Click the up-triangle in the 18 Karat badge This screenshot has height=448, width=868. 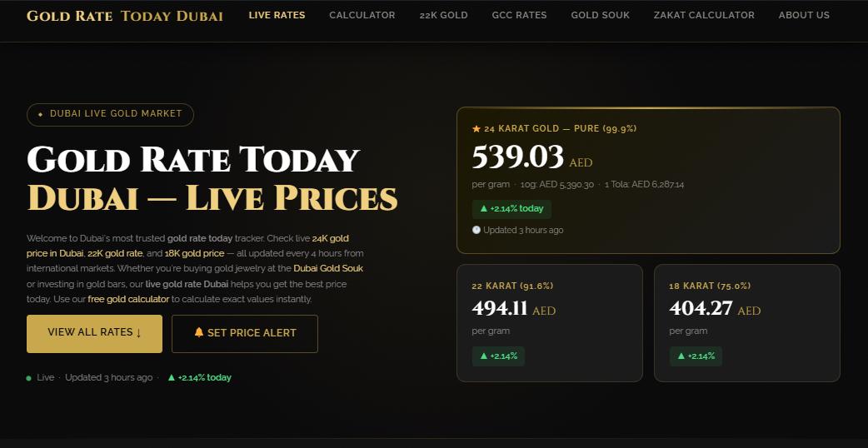pos(681,356)
